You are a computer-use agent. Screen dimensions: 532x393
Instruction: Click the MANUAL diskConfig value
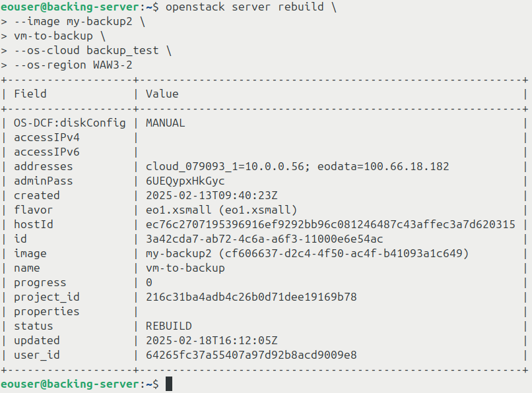point(165,123)
